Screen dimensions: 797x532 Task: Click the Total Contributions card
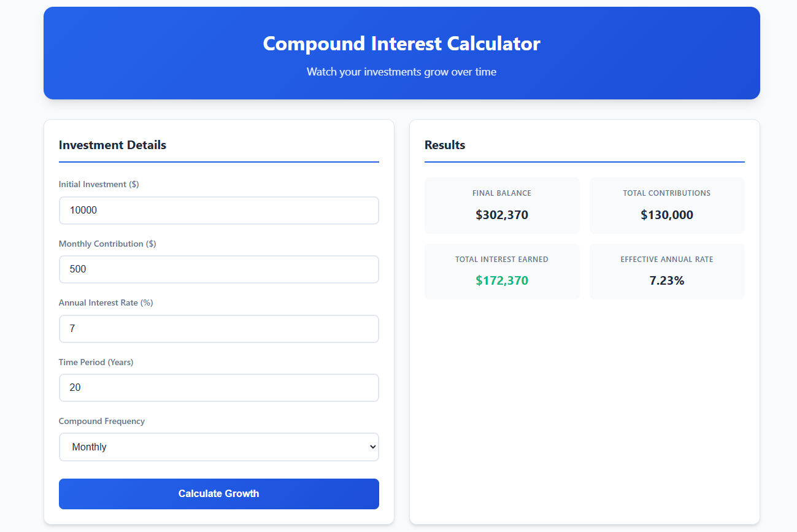(x=667, y=206)
